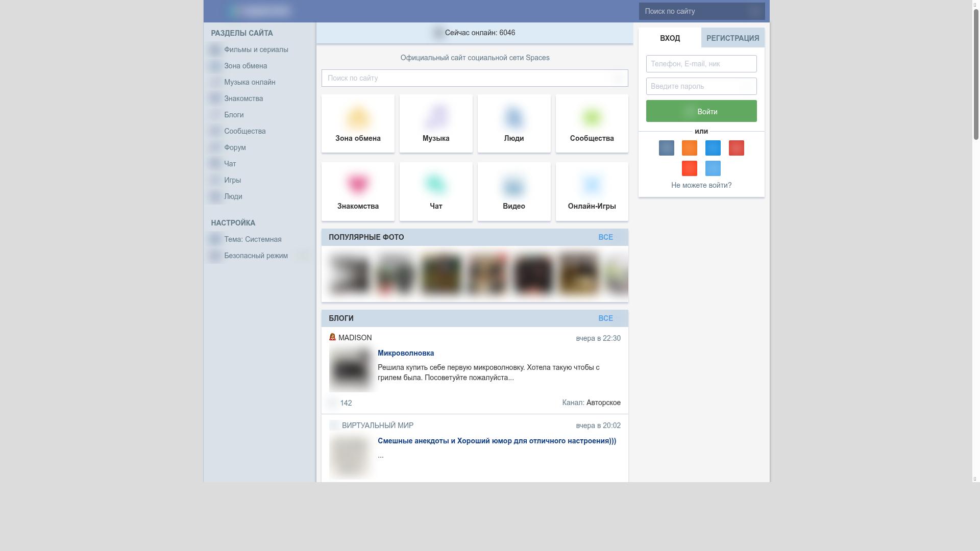Log in via the light-blue bottom social icon
Image resolution: width=980 pixels, height=551 pixels.
(713, 168)
